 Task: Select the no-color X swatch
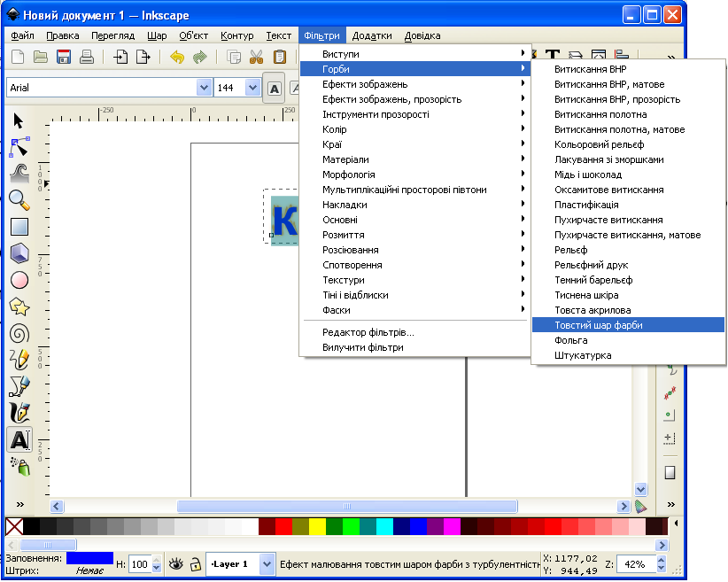[14, 527]
